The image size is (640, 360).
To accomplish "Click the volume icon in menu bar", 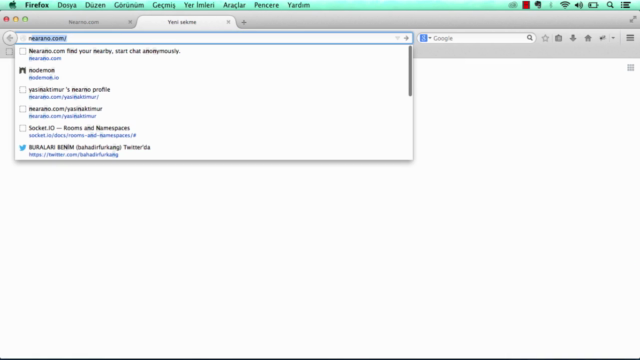I will point(579,5).
